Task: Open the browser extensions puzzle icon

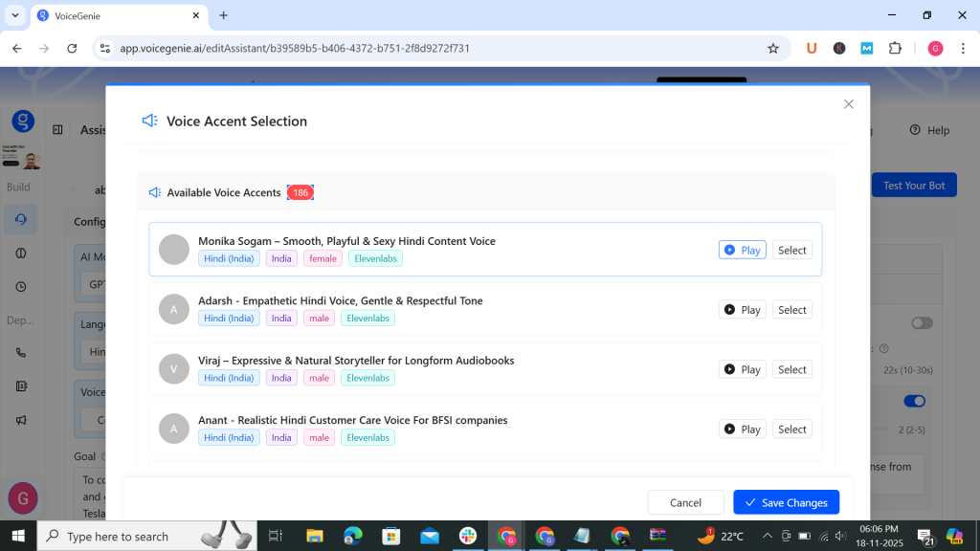Action: [x=895, y=48]
